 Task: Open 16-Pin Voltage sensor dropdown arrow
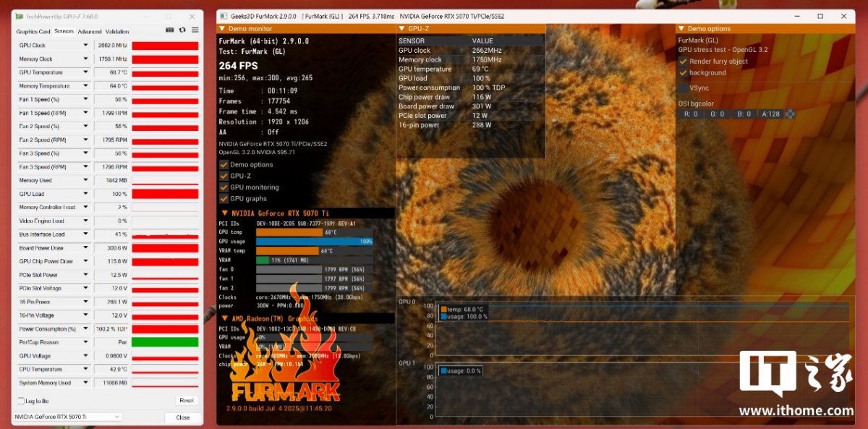tap(86, 315)
